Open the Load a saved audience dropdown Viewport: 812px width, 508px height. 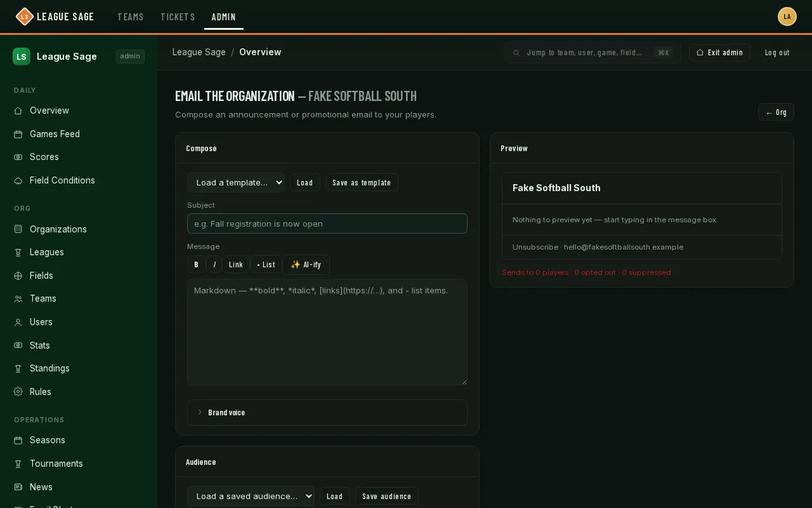251,496
